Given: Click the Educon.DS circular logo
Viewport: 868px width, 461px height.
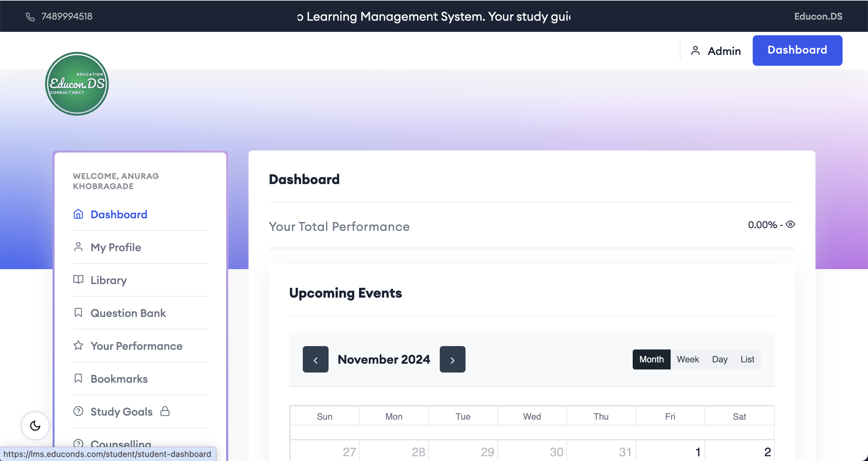Looking at the screenshot, I should pos(77,84).
